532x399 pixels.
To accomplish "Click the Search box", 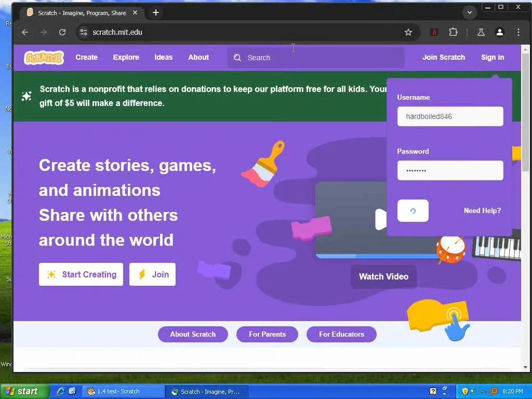I will [315, 58].
